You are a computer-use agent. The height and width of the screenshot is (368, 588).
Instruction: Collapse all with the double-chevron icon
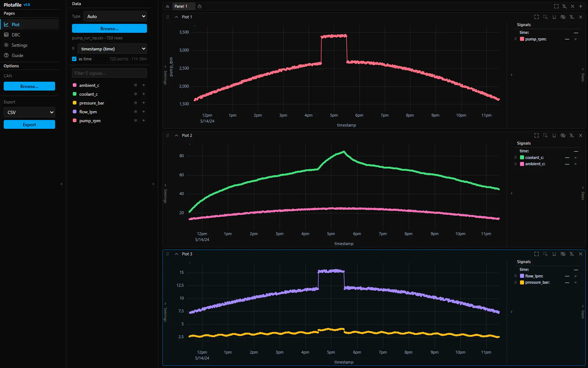168,6
